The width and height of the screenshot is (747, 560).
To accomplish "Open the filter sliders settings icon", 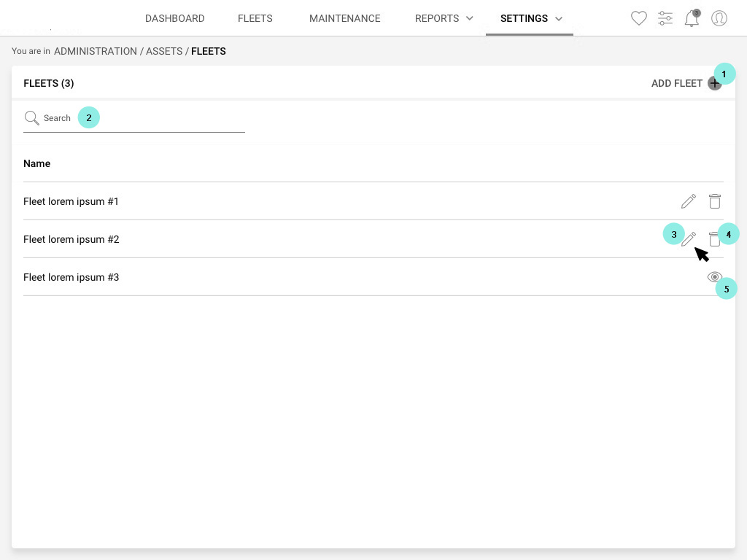I will click(x=665, y=18).
